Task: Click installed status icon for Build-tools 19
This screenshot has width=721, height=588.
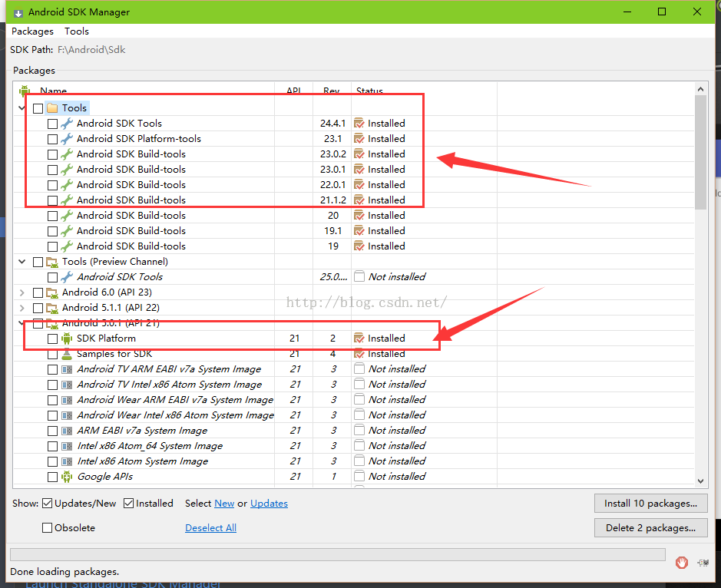Action: [x=359, y=246]
